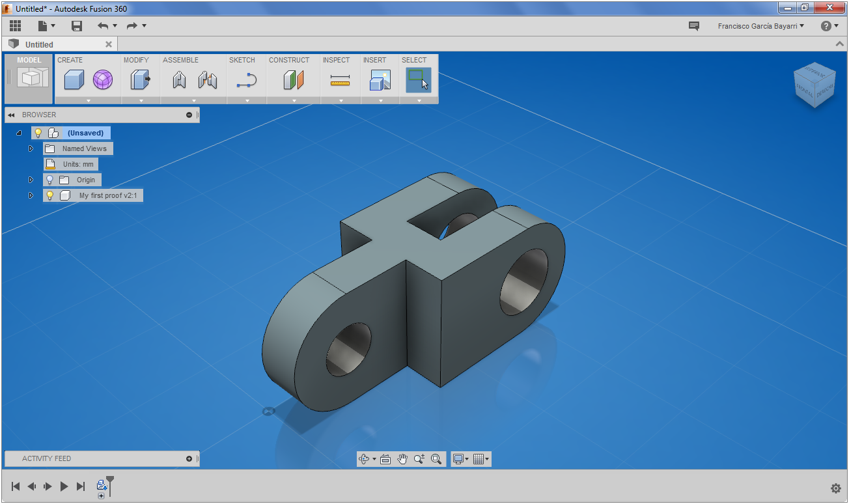
Task: Open the MODIFY panel dropdown arrow
Action: coord(141,101)
